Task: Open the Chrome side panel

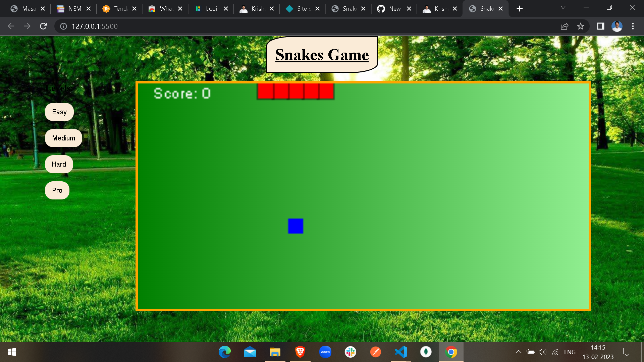Action: click(600, 26)
